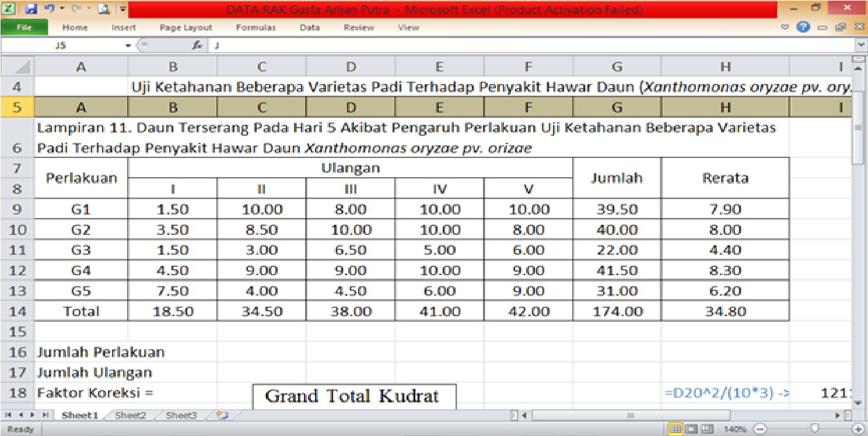
Task: Select the Page Break Preview icon
Action: pos(707,427)
